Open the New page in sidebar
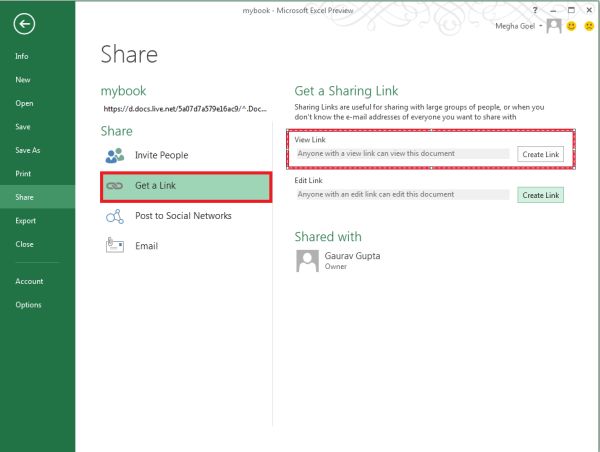The height and width of the screenshot is (452, 600). tap(23, 80)
